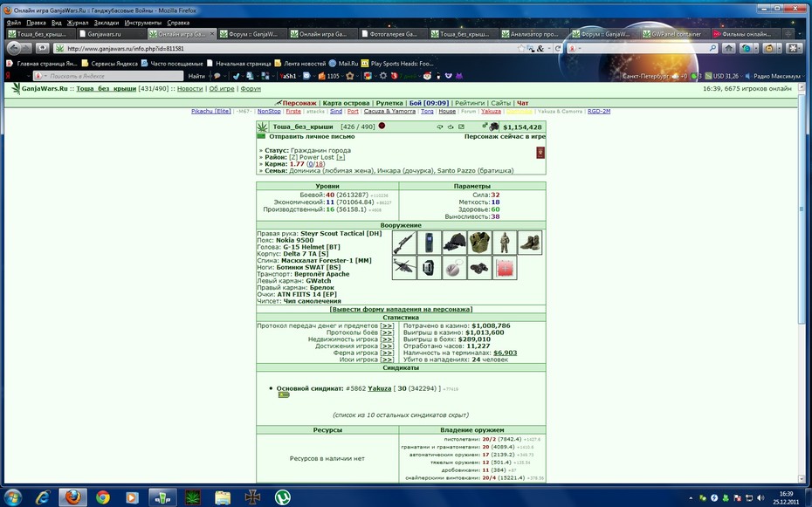Click the red self-healing chip image
Image resolution: width=812 pixels, height=507 pixels.
505,268
